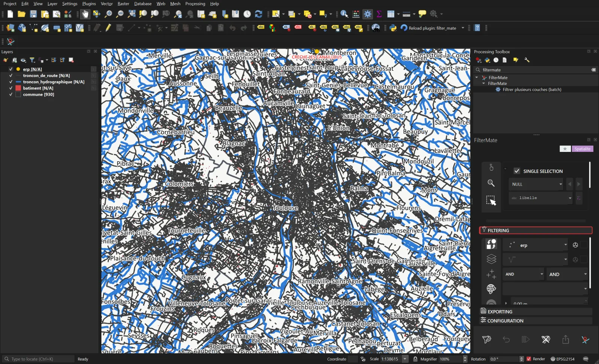Click the Zoom In magnifier tool
Image resolution: width=599 pixels, height=364 pixels.
pyautogui.click(x=108, y=14)
